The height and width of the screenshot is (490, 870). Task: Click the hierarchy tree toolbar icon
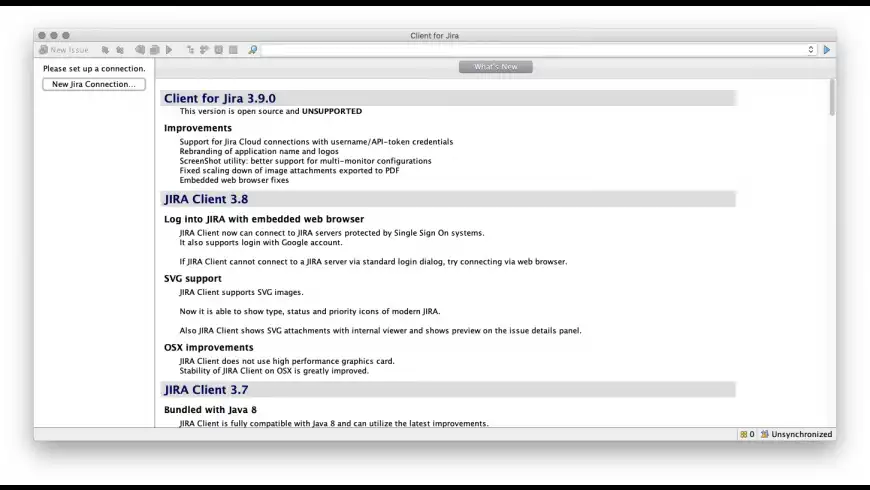tap(190, 50)
